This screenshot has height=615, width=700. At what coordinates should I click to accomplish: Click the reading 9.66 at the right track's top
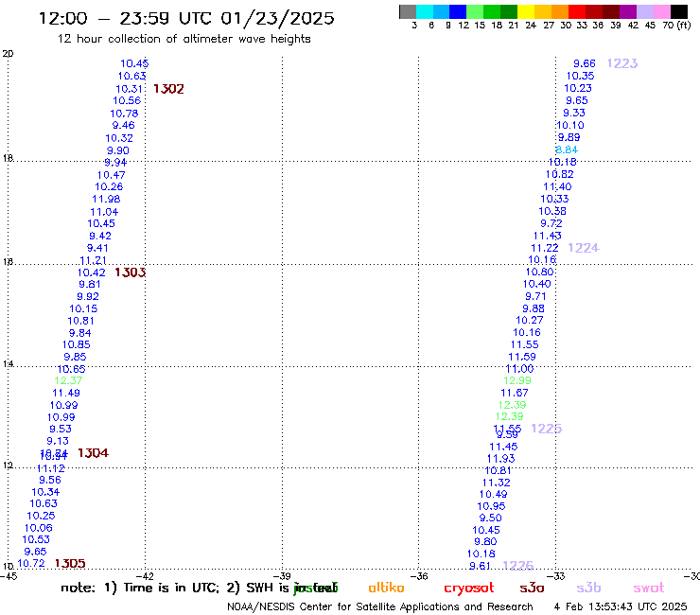[585, 64]
